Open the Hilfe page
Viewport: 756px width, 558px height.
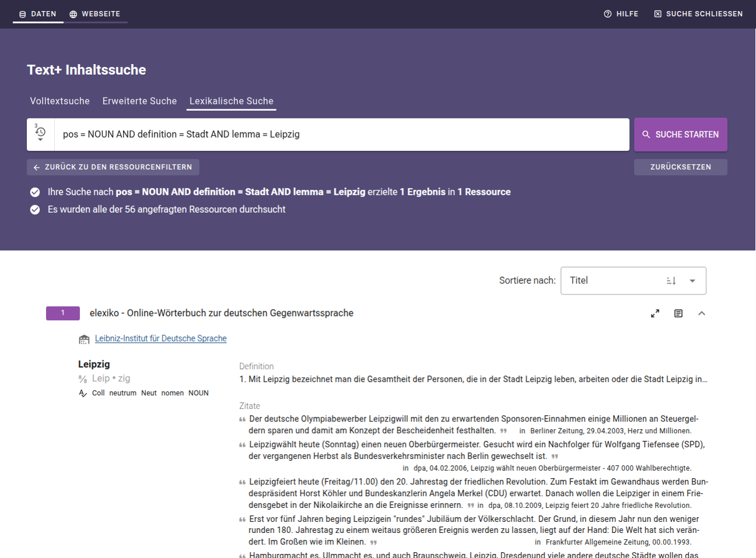point(621,14)
